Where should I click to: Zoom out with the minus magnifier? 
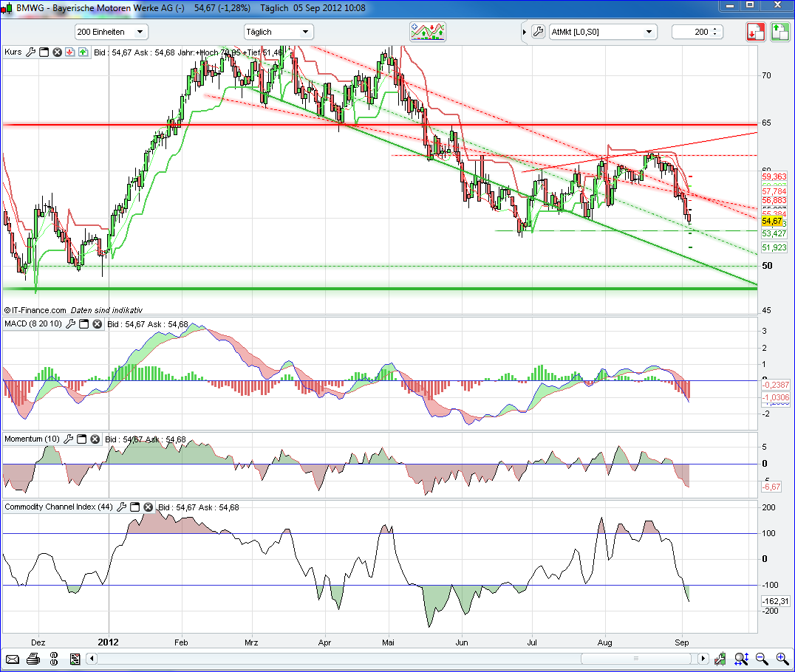coord(762,659)
